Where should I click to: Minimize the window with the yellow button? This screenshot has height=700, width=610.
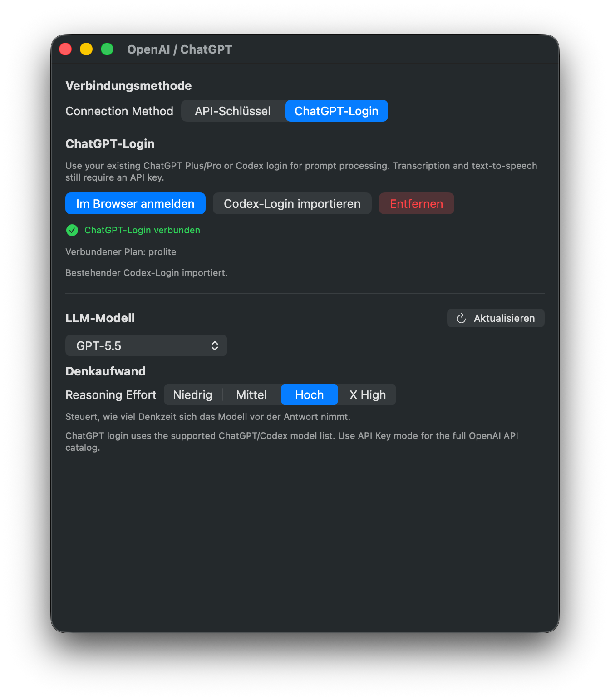[x=86, y=49]
